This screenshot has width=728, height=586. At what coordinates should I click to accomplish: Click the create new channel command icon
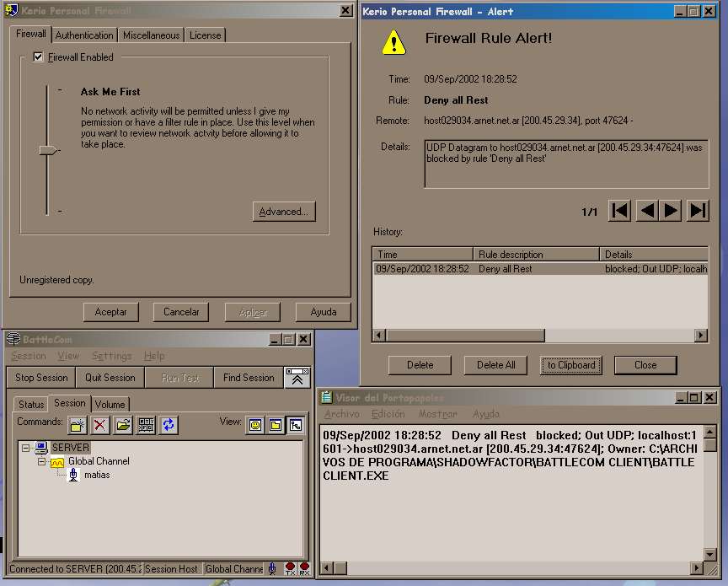tap(77, 425)
